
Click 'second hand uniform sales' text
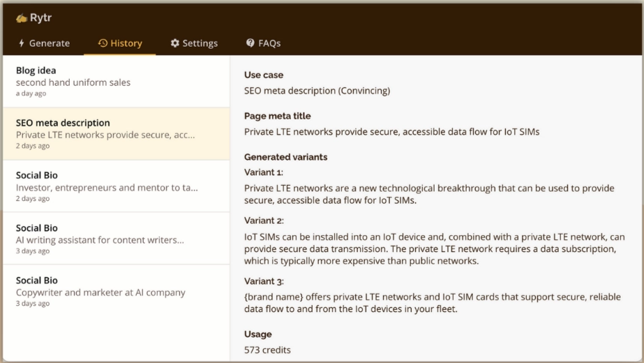(73, 82)
